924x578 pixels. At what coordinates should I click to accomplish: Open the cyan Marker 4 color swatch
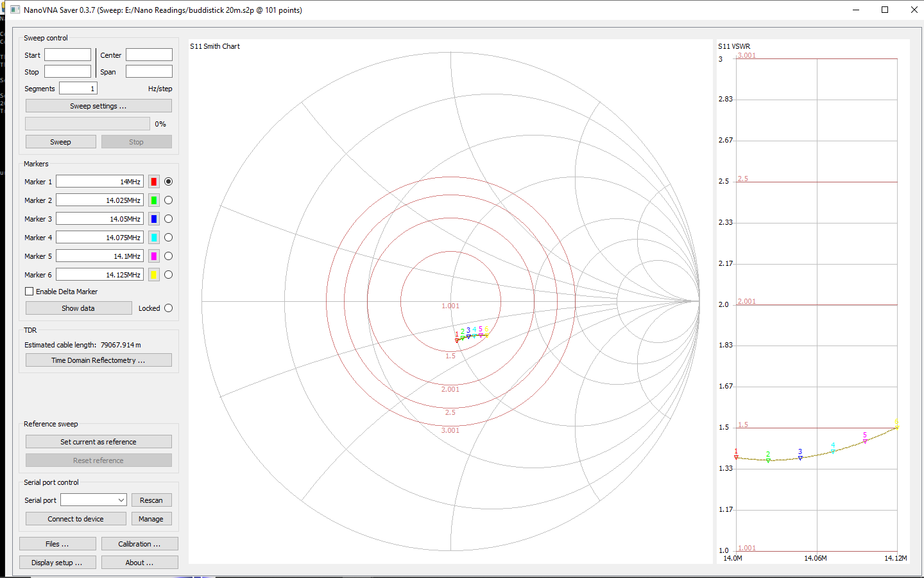point(154,238)
